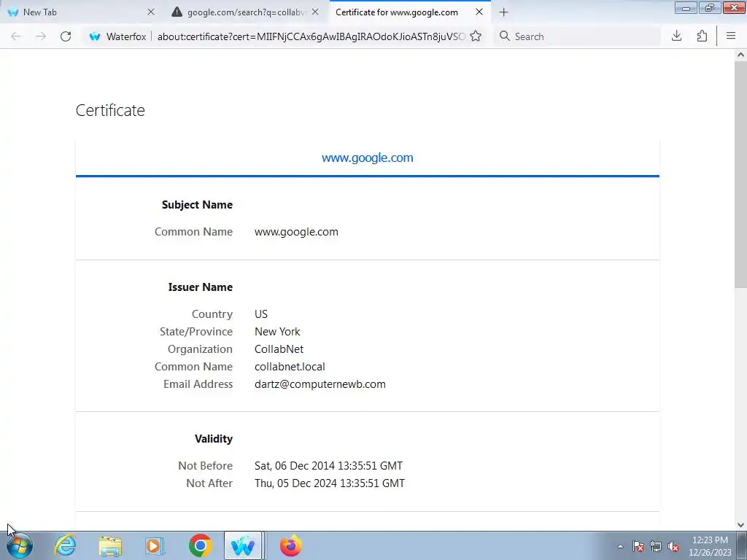Select the issuer organization CollabNet
The height and width of the screenshot is (560, 747).
279,349
